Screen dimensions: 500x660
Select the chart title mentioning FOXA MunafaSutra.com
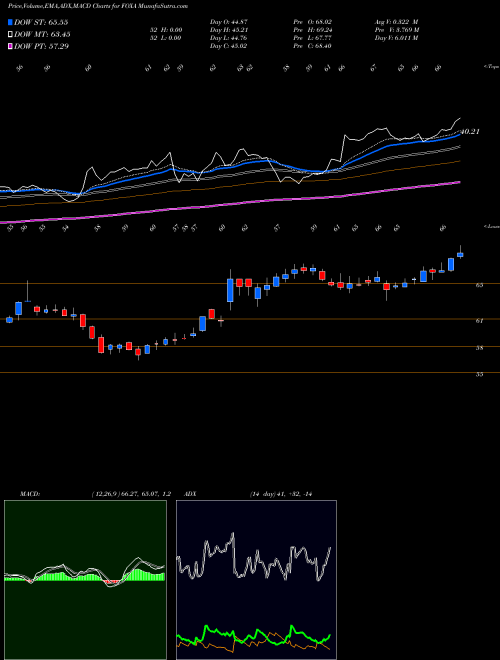click(98, 6)
